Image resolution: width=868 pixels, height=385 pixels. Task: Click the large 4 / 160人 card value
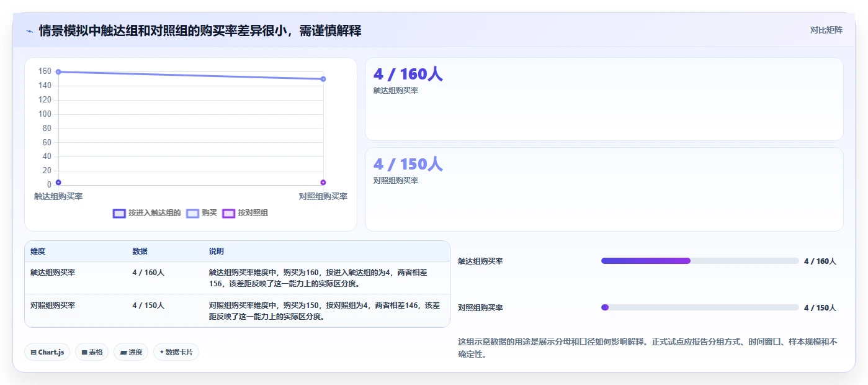(x=408, y=74)
